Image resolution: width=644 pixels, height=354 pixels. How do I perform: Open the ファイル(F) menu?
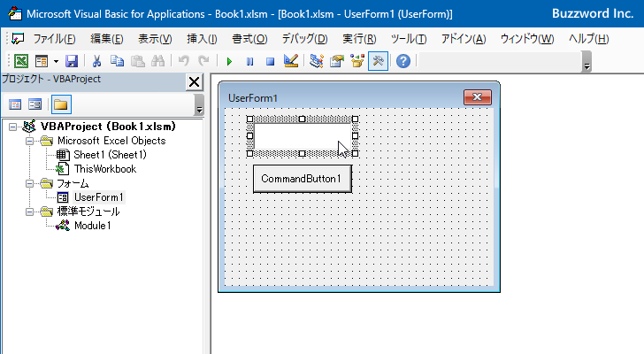(x=54, y=39)
